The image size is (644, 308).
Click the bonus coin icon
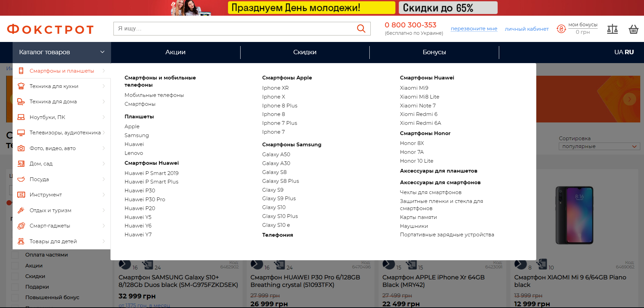pos(561,29)
